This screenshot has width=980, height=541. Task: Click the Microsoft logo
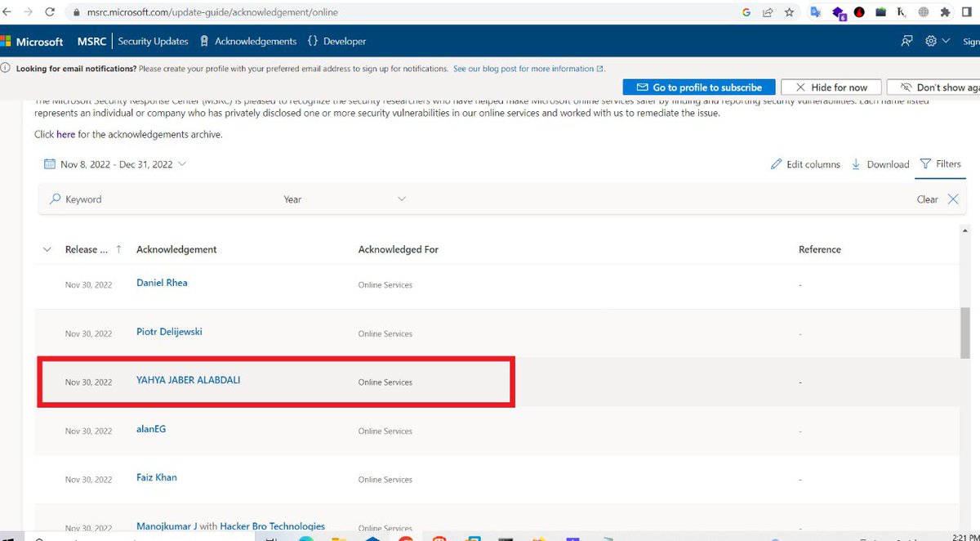pyautogui.click(x=32, y=41)
